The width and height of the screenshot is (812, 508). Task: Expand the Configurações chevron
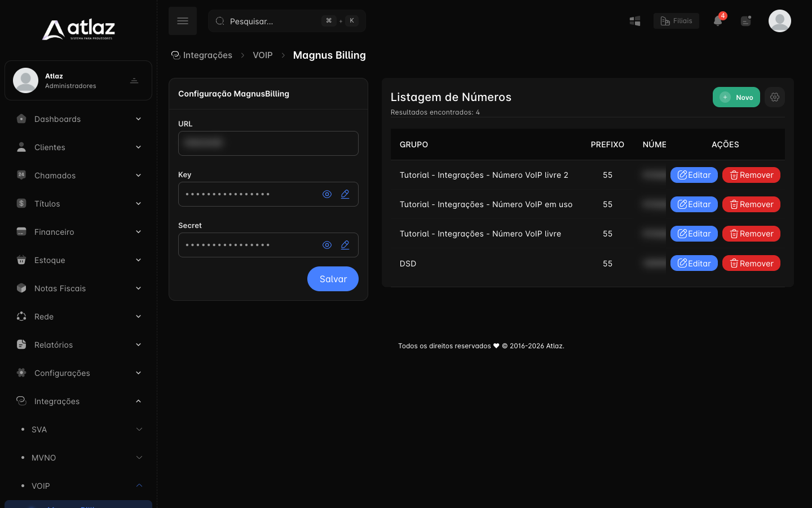(138, 373)
